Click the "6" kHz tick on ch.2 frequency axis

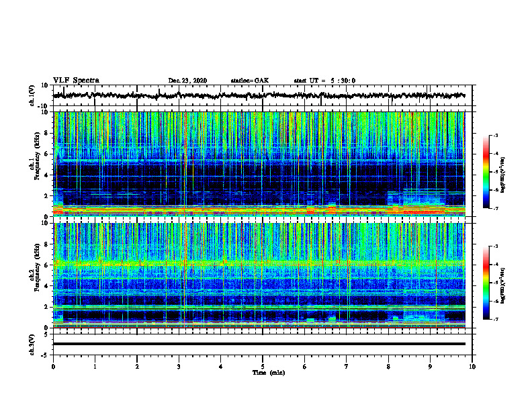pos(46,265)
